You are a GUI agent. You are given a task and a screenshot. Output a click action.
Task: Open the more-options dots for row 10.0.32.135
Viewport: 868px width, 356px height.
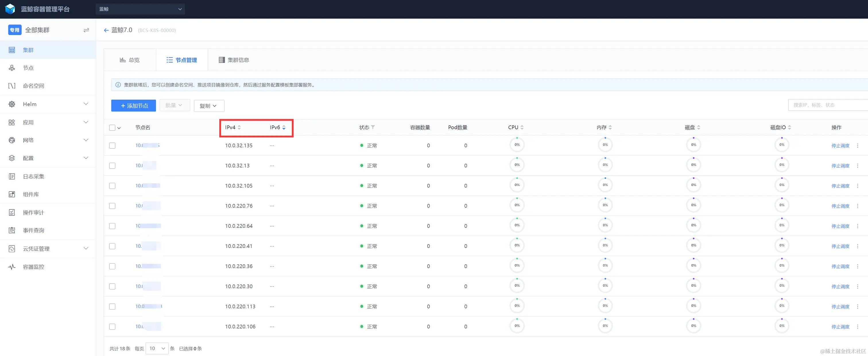point(858,146)
